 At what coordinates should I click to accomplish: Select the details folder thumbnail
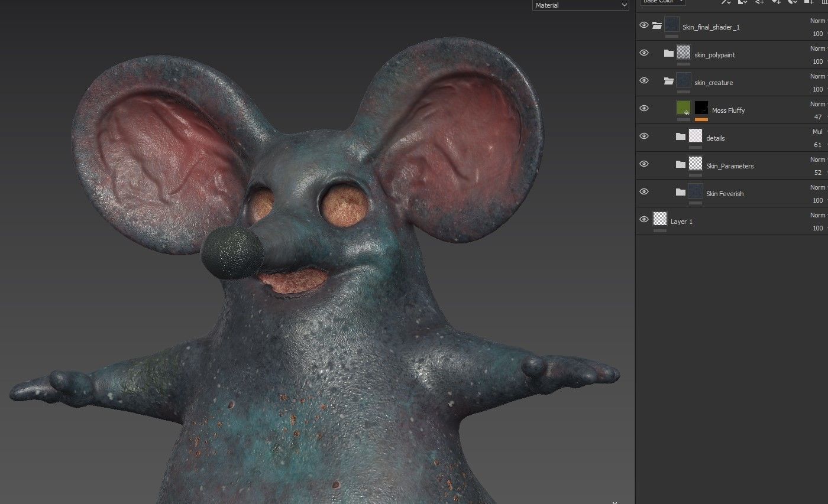coord(696,135)
